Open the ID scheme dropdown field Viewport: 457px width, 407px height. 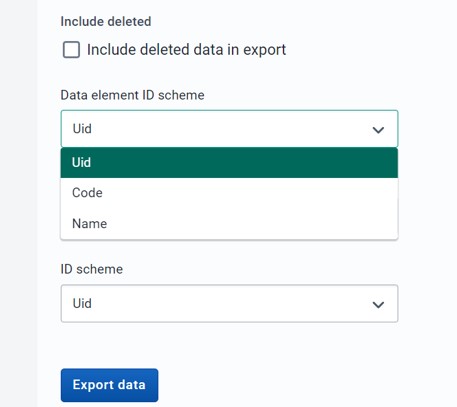(229, 303)
